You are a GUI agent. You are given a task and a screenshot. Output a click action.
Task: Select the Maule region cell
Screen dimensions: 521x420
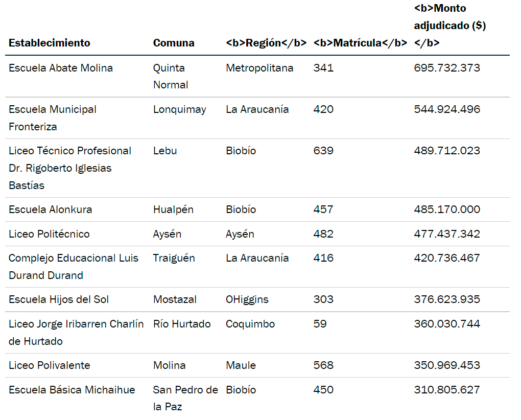point(241,365)
